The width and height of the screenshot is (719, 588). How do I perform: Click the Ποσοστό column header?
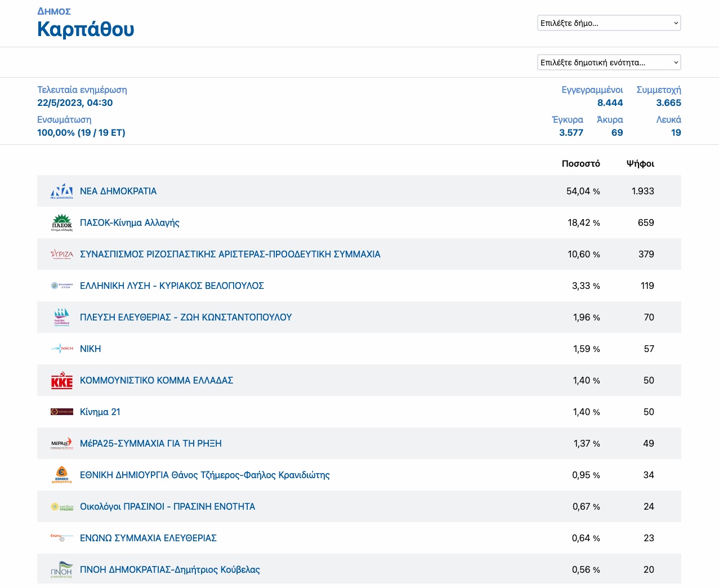[581, 163]
